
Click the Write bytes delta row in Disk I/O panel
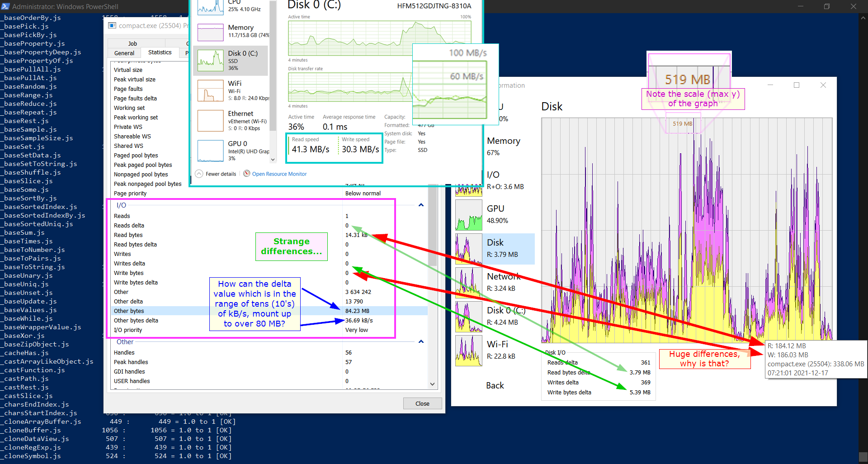pos(599,392)
